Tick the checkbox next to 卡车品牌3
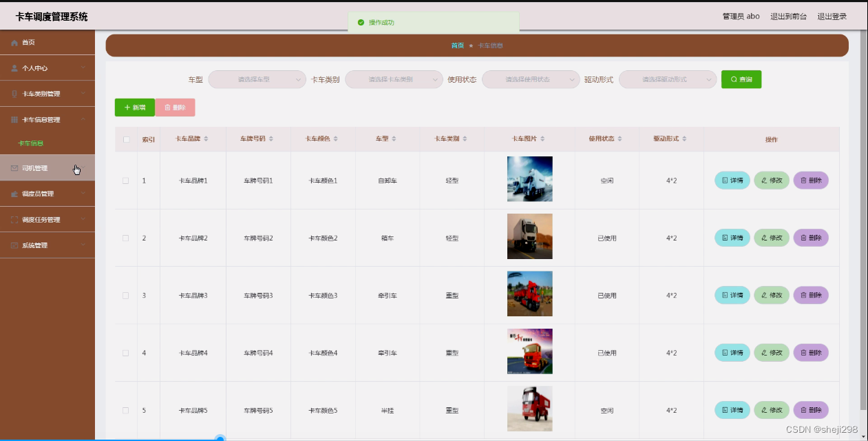 point(125,295)
